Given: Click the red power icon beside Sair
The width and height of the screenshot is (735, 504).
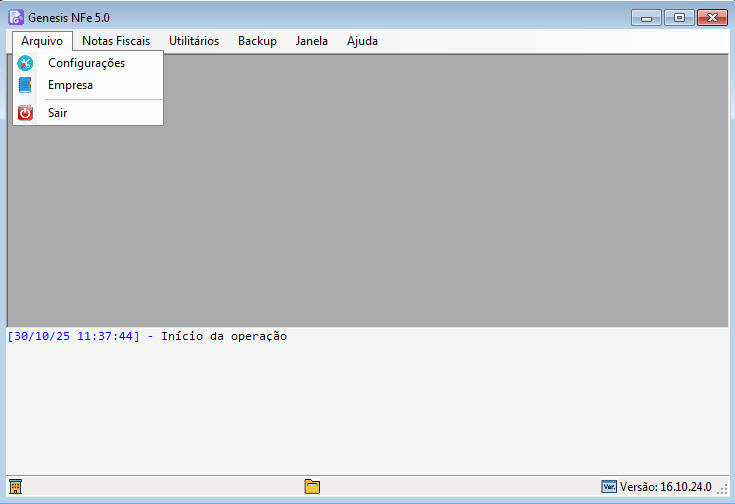Looking at the screenshot, I should click(x=26, y=113).
